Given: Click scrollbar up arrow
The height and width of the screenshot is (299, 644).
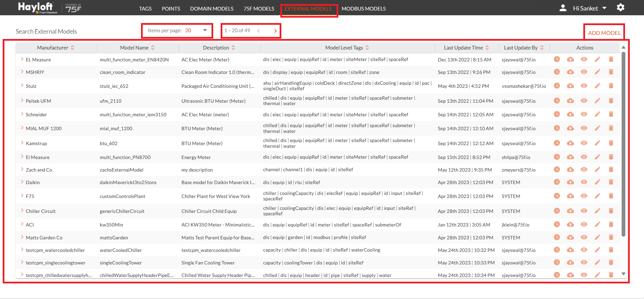Looking at the screenshot, I should coord(623,47).
